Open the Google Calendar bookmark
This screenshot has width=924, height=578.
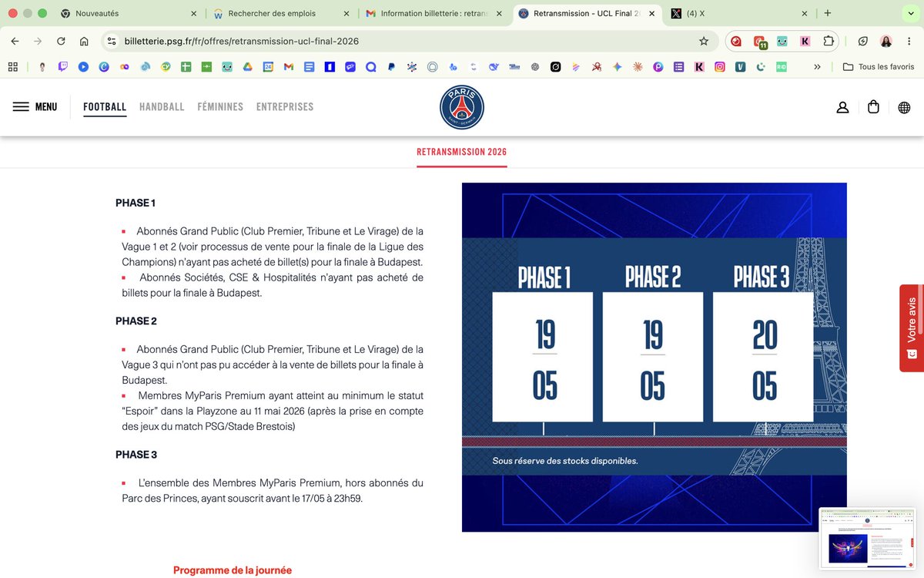pyautogui.click(x=268, y=67)
